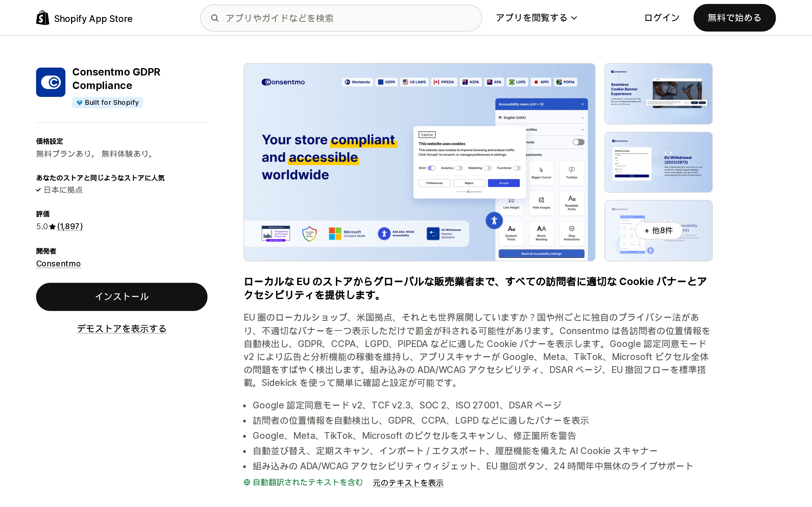Click the インストール button
Image resolution: width=812 pixels, height=507 pixels.
(x=122, y=297)
